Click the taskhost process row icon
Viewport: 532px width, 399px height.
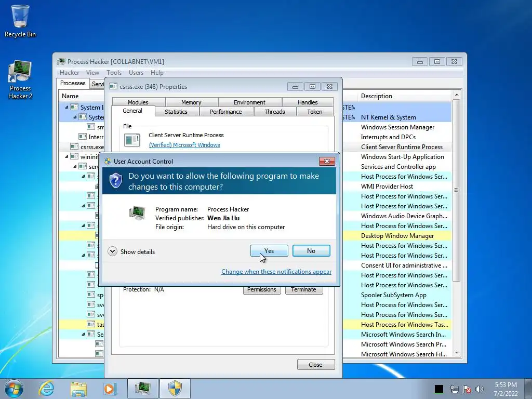click(90, 324)
